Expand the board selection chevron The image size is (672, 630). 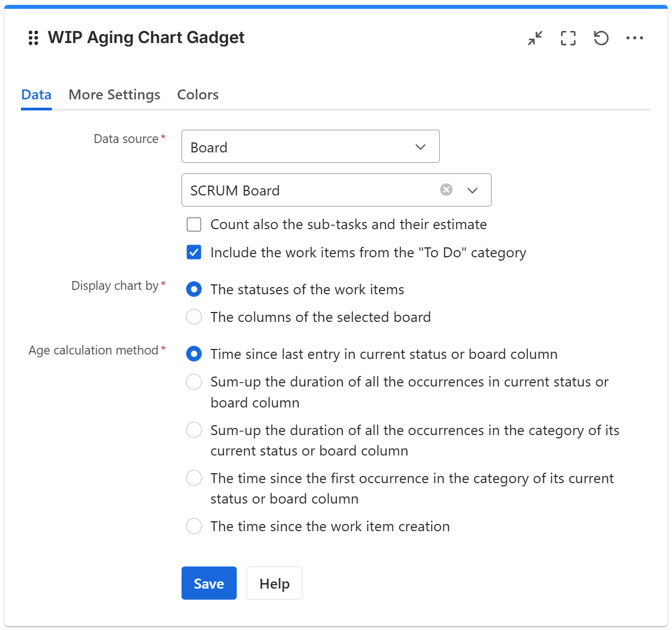[x=472, y=190]
